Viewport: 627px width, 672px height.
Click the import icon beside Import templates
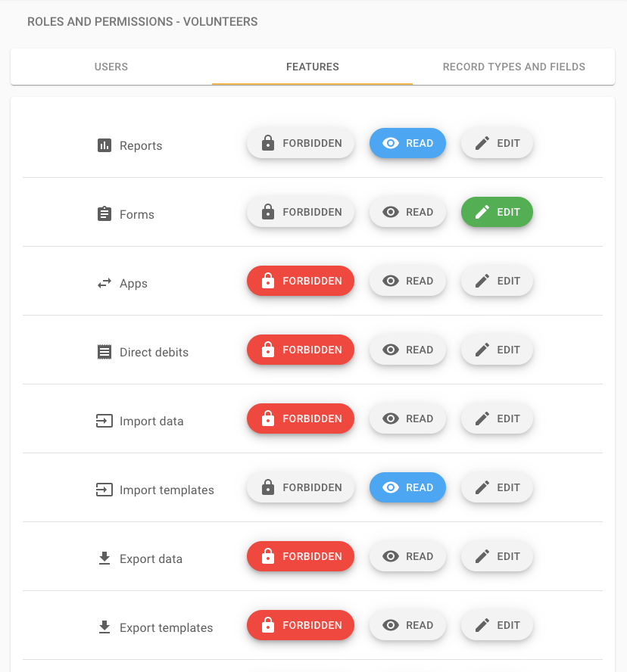click(104, 490)
